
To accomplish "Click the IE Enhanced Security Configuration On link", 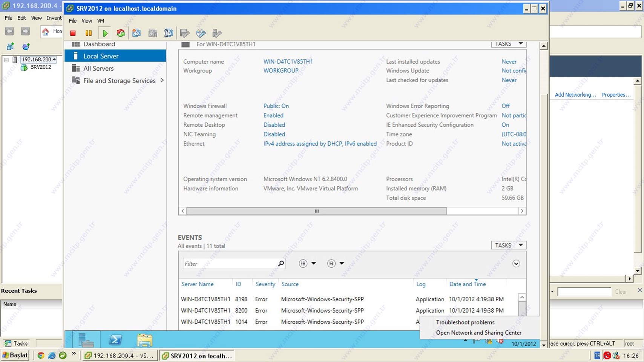I will pos(505,125).
